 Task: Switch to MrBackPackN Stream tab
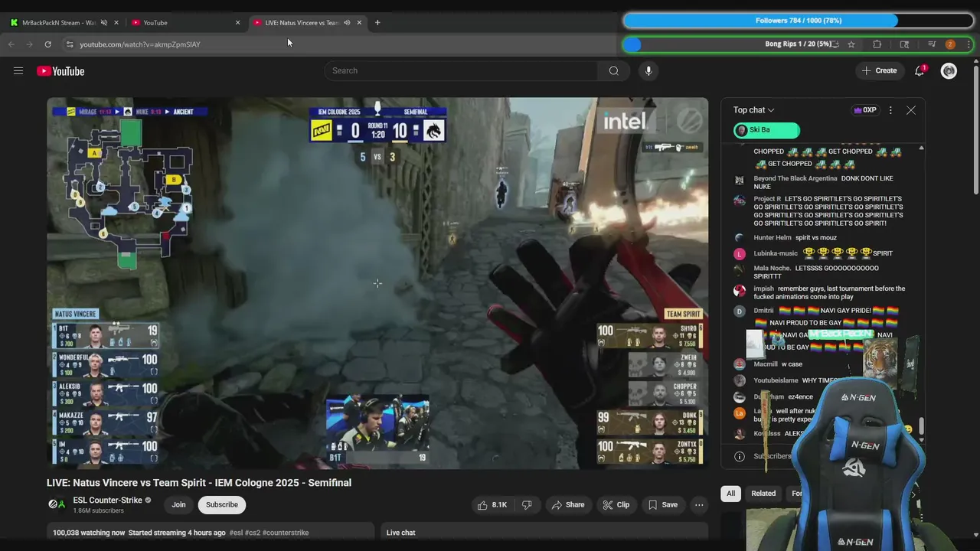[59, 23]
